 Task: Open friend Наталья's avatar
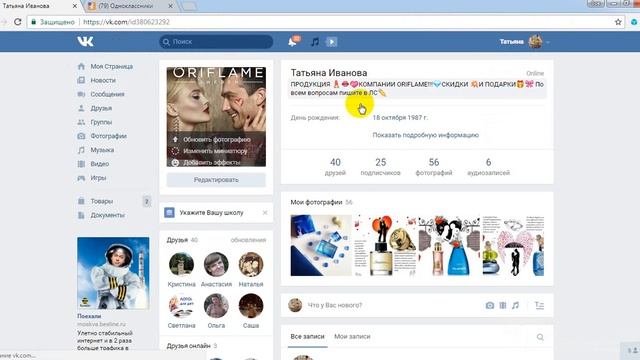[251, 264]
